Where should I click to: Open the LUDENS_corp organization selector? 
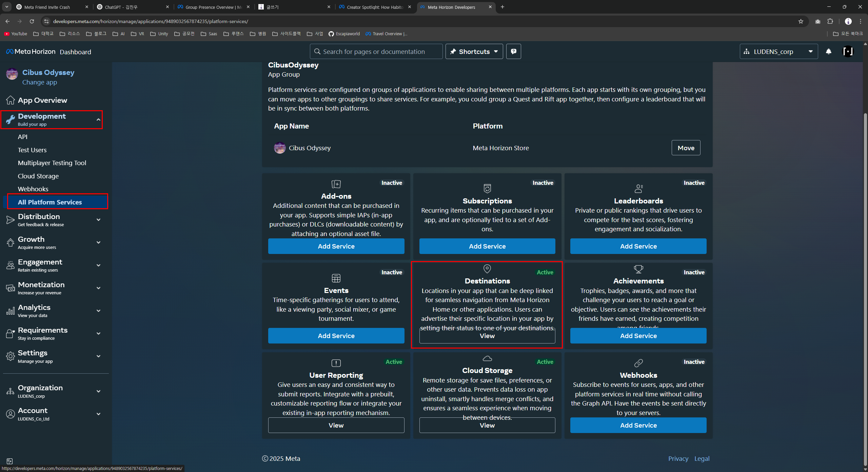pos(778,52)
